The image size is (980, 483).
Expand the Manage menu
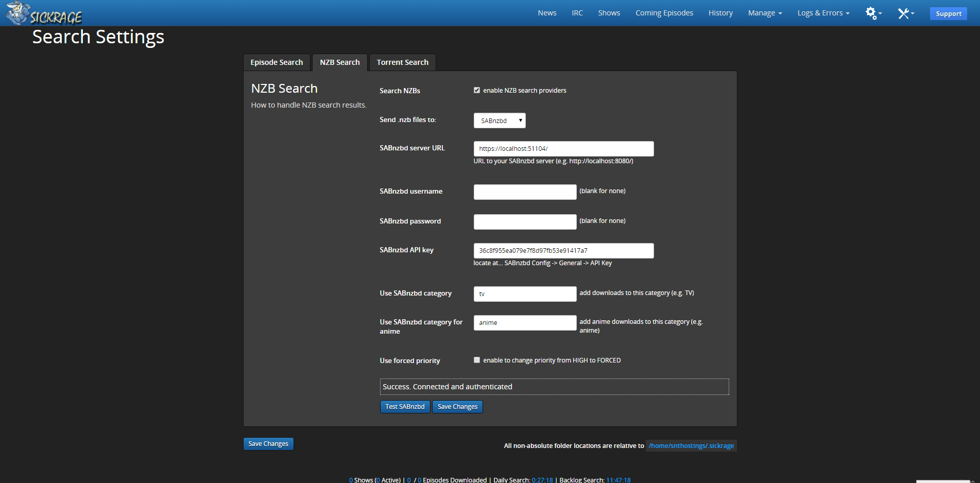(x=765, y=13)
